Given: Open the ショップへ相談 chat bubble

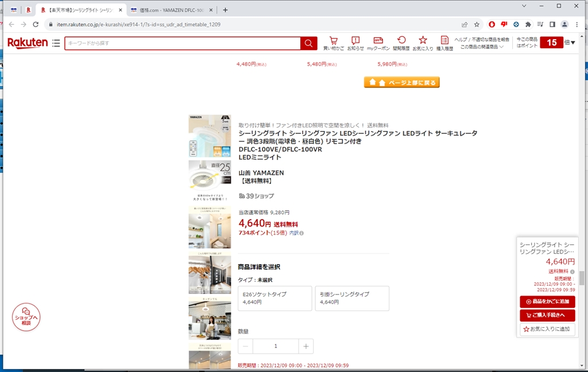Looking at the screenshot, I should tap(26, 317).
